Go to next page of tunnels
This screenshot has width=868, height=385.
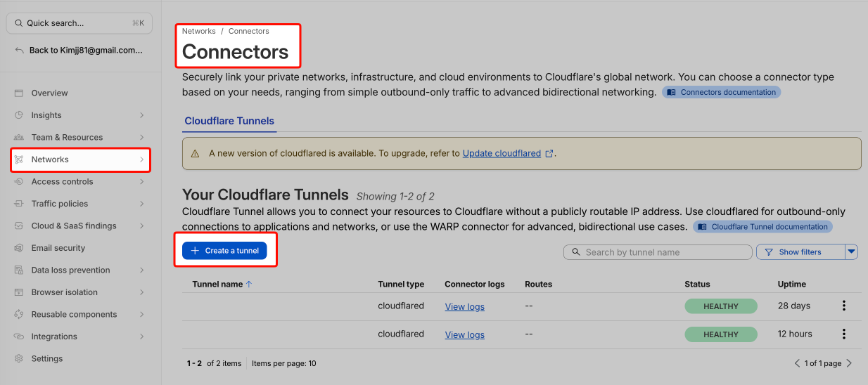(x=849, y=363)
